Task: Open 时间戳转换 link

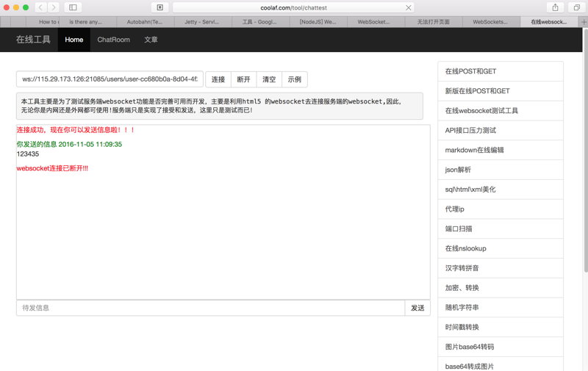Action: click(x=501, y=327)
